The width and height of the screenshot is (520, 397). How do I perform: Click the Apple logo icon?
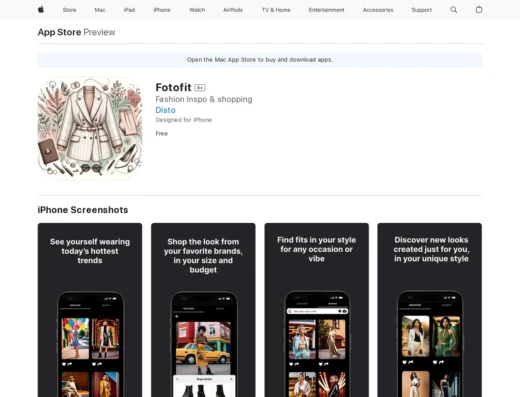click(41, 10)
